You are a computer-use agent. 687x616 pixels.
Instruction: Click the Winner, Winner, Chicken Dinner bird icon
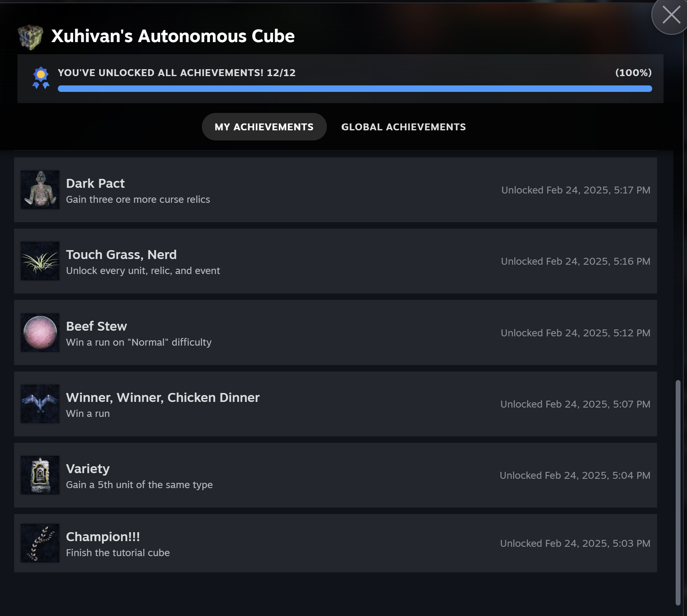click(x=40, y=404)
